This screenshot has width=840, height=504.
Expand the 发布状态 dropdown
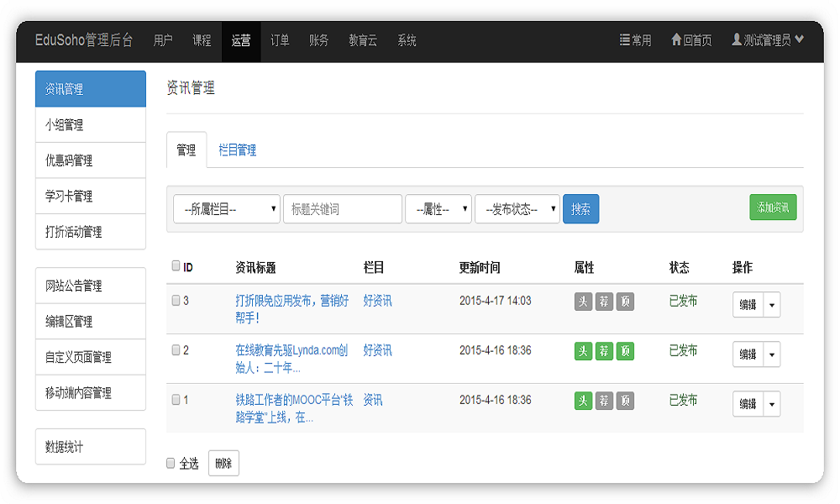click(x=517, y=209)
